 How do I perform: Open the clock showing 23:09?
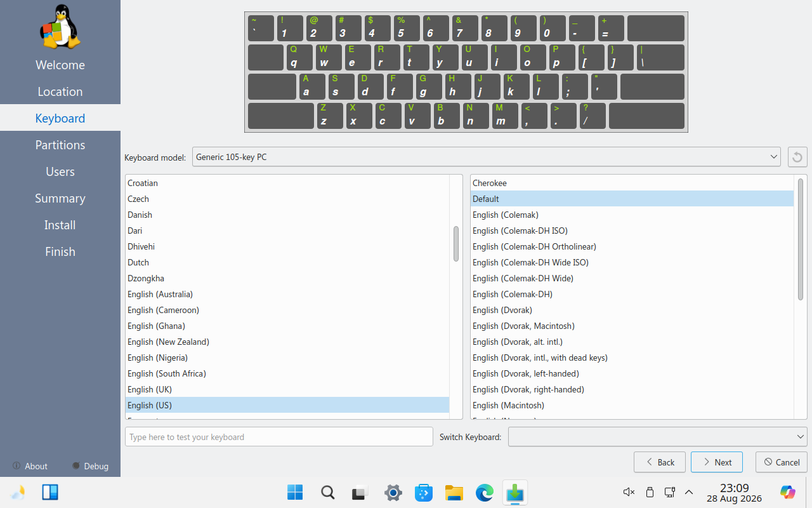(735, 492)
